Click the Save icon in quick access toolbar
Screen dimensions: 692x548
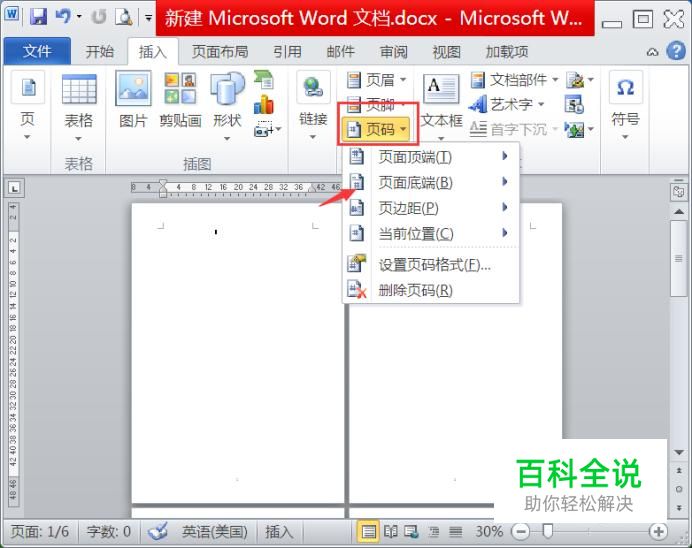(38, 18)
